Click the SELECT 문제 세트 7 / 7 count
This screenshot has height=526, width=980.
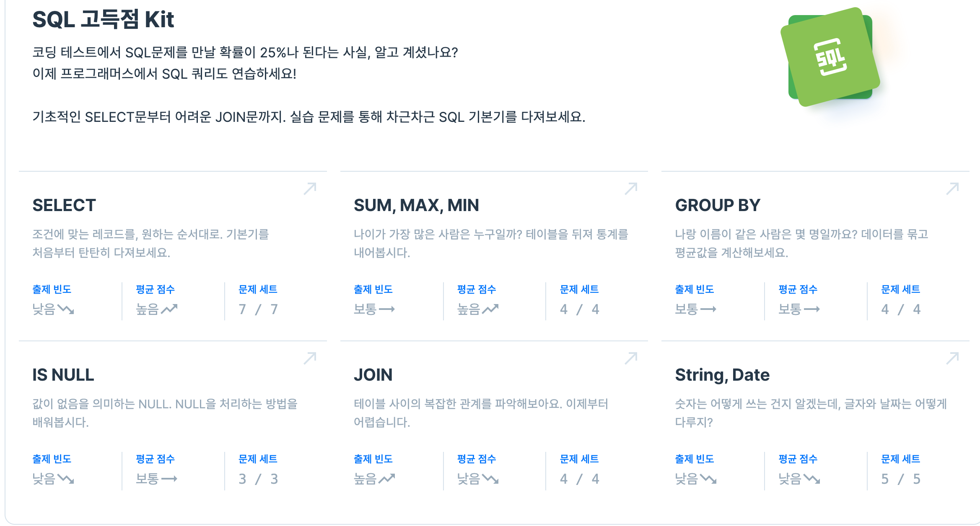click(x=258, y=309)
